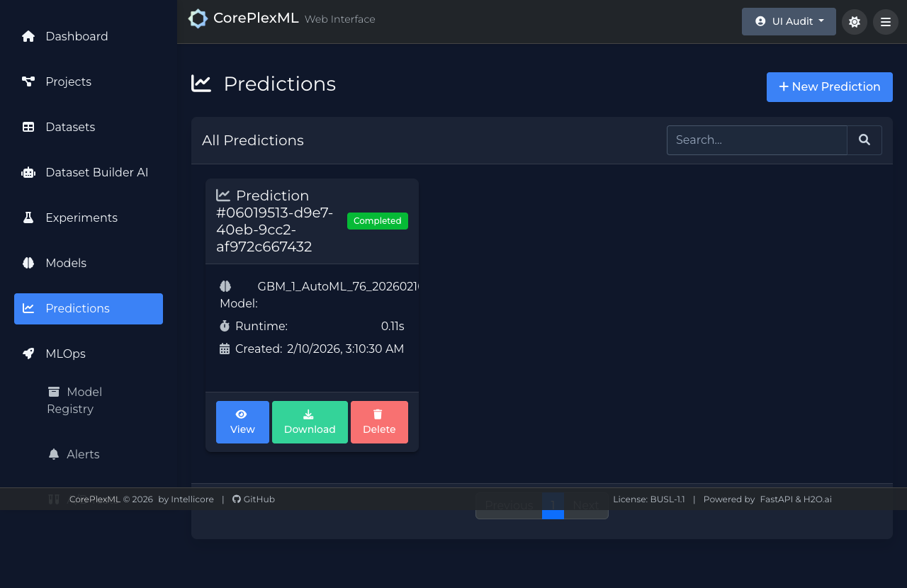Delete the prediction via trash button
Screen dimensions: 907x588
click(x=379, y=422)
